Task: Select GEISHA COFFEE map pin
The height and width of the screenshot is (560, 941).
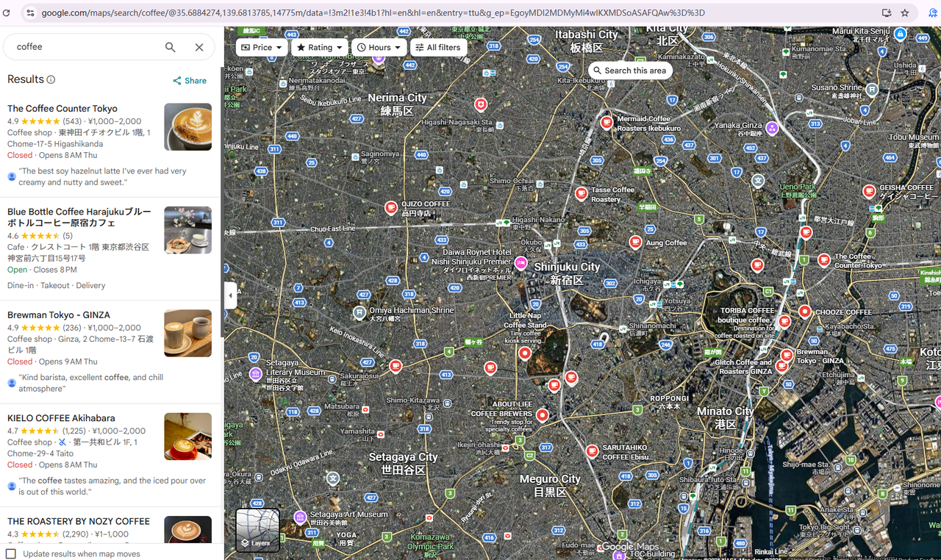Action: point(869,191)
